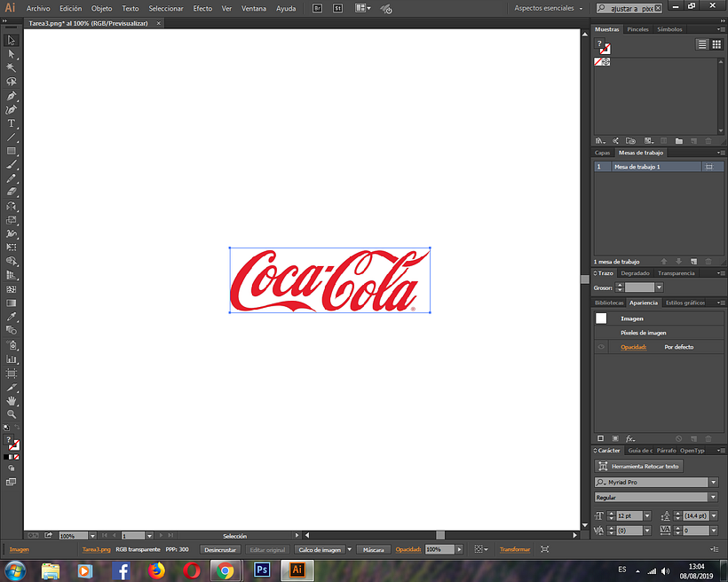
Task: Switch swatches panel to list view
Action: pyautogui.click(x=702, y=44)
